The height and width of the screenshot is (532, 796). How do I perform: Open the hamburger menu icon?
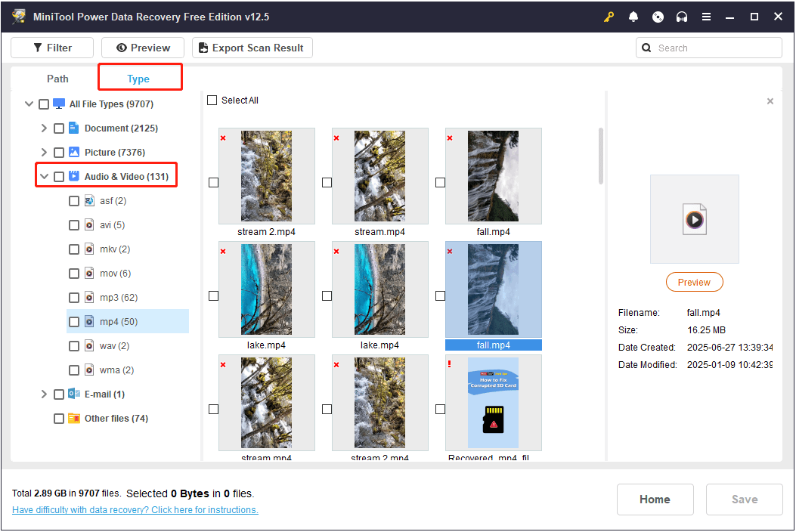click(x=706, y=17)
